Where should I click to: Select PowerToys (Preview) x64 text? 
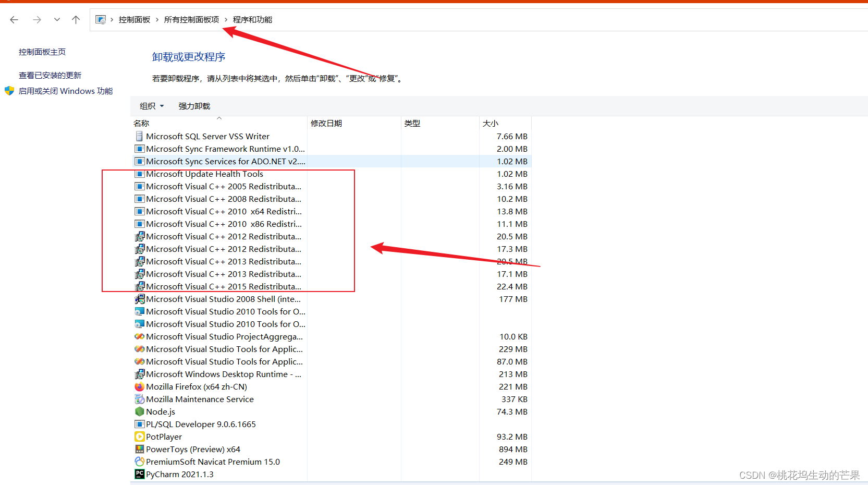pyautogui.click(x=193, y=449)
